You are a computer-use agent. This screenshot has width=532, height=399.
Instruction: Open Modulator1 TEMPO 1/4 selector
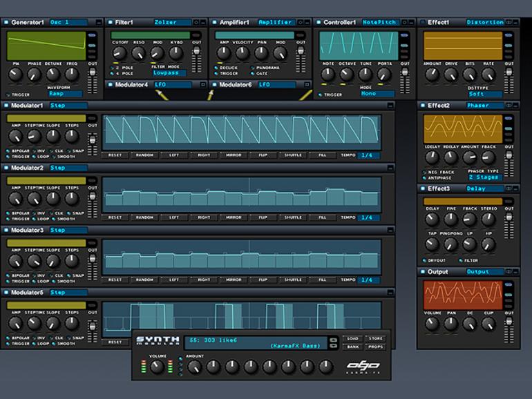pyautogui.click(x=368, y=155)
